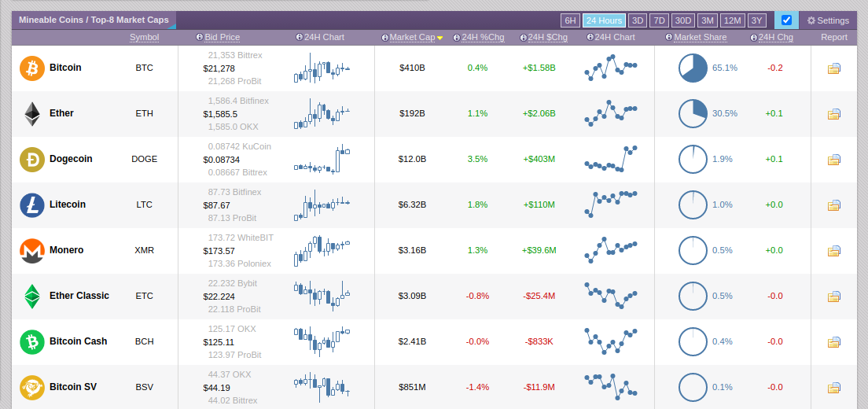Switch to the 30D time range
Viewport: 868px width, 409px height.
(683, 20)
